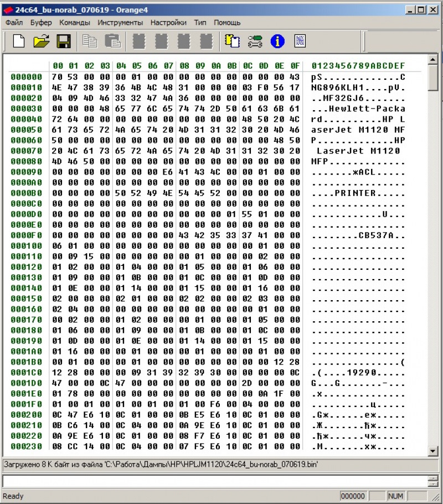This screenshot has width=443, height=504.
Task: Click byte 2D in row 0001D0
Action: point(247,383)
